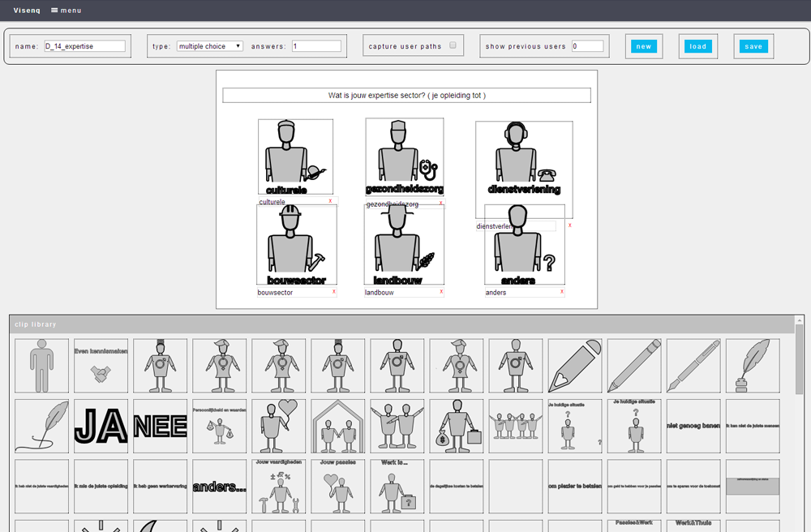Pick the 'Even kennismaken' handshake clip
The width and height of the screenshot is (811, 532).
tap(101, 366)
